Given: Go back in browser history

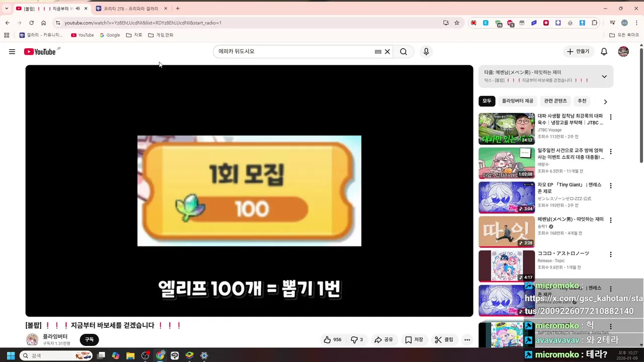Looking at the screenshot, I should coord(7,23).
